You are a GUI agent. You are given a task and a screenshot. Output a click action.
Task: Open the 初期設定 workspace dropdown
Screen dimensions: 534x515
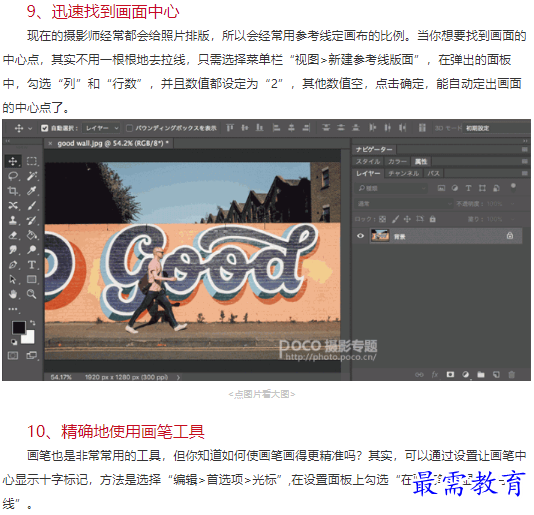[496, 128]
